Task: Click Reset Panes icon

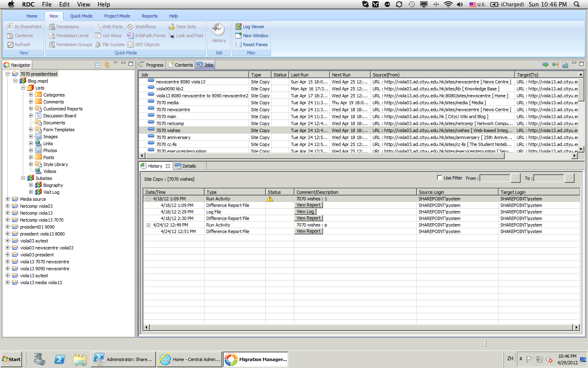Action: click(x=238, y=45)
